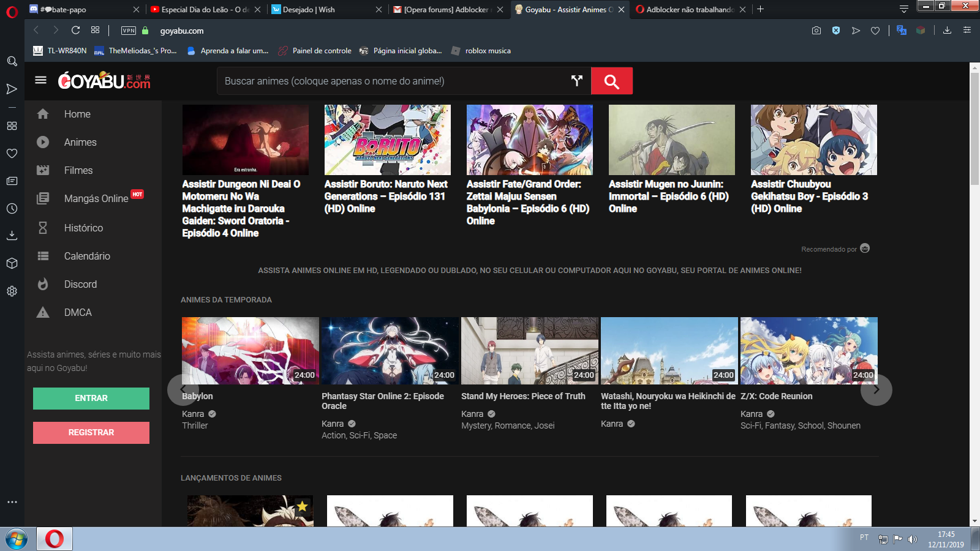
Task: Open roblox musica bookmark
Action: coord(481,51)
